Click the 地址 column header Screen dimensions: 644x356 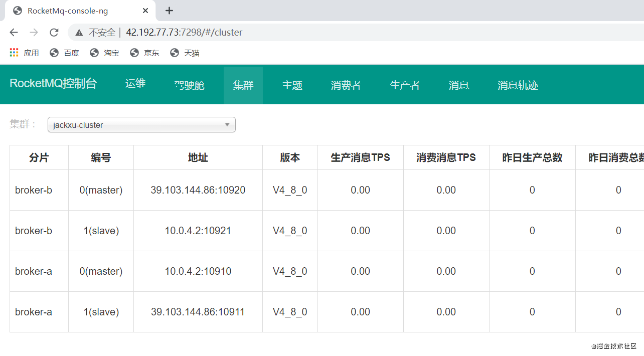point(198,157)
